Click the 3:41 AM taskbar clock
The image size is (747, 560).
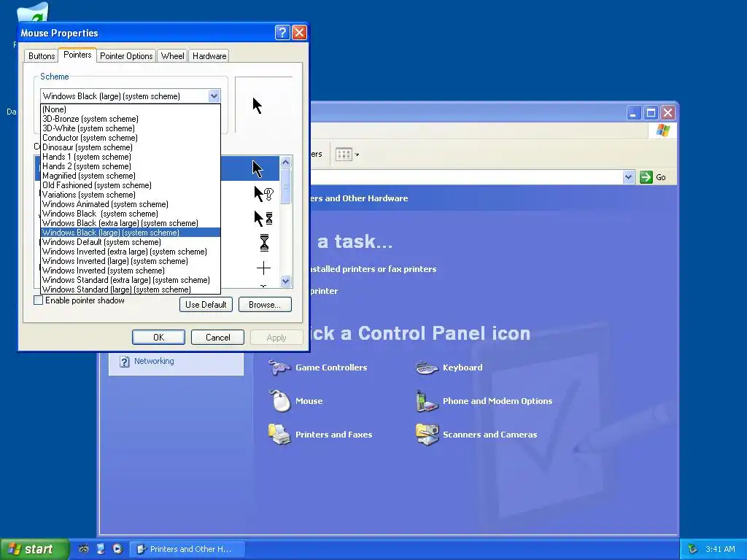click(720, 549)
